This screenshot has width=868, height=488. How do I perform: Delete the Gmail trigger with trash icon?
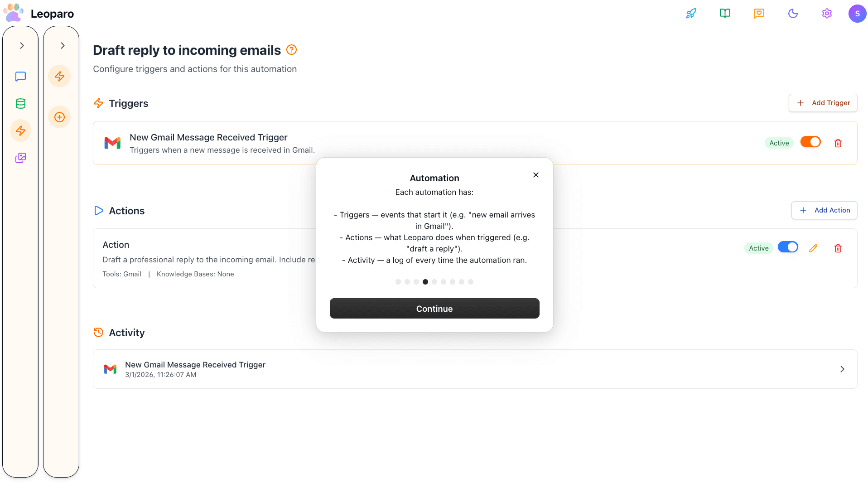pyautogui.click(x=838, y=143)
